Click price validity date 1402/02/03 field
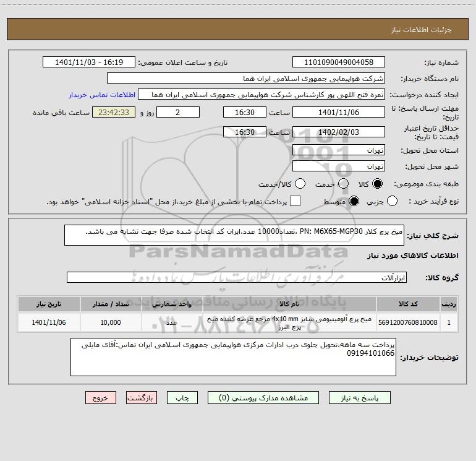This screenshot has height=461, width=476. point(339,132)
